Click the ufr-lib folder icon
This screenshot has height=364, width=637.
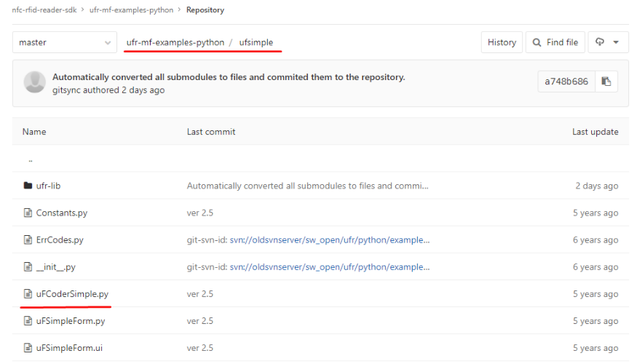[28, 186]
